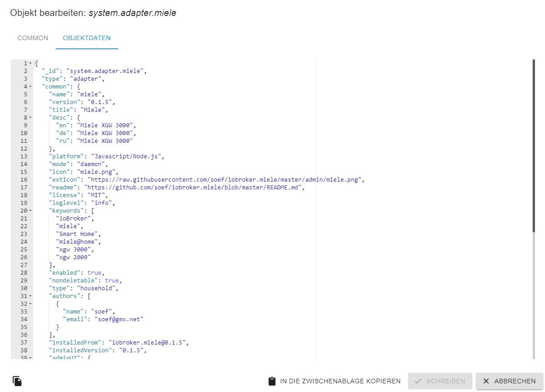Click the "ioBroker" keyword on line 21

click(73, 218)
